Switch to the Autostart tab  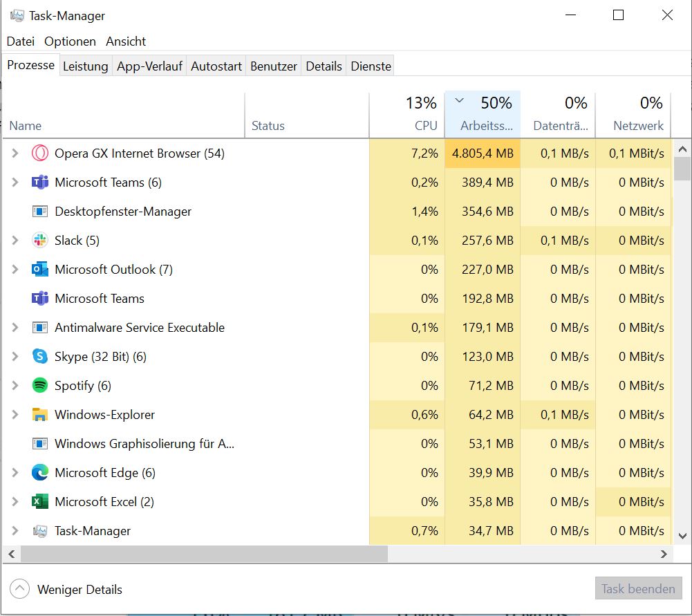[x=216, y=66]
